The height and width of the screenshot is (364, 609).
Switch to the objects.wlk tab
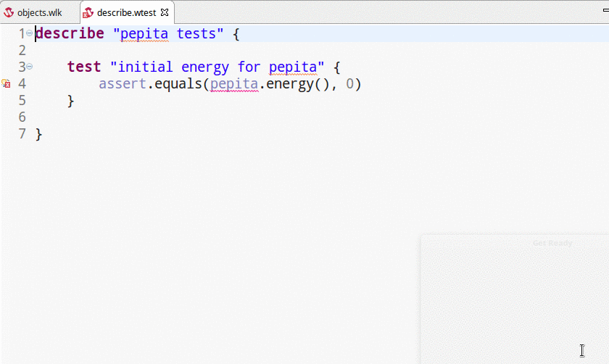click(39, 13)
